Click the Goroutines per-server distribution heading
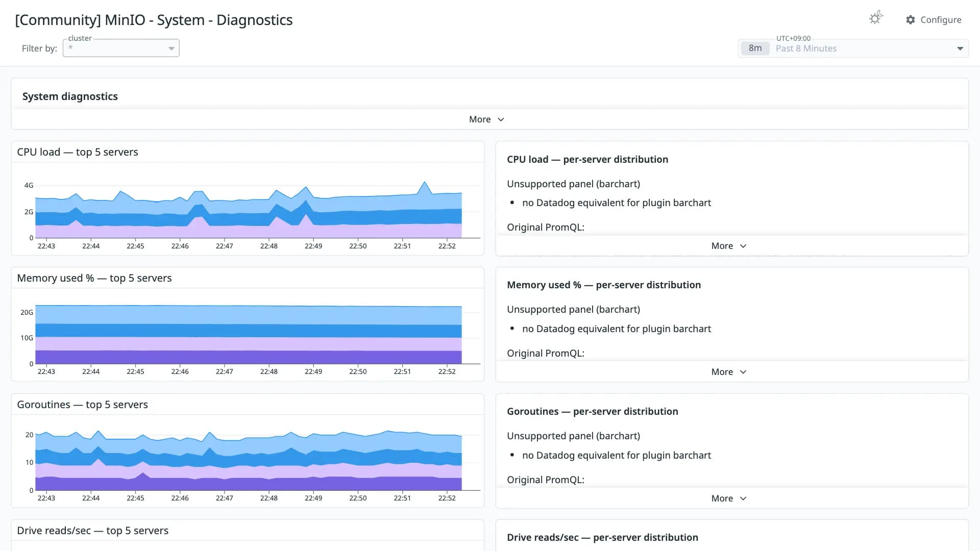 pyautogui.click(x=593, y=411)
